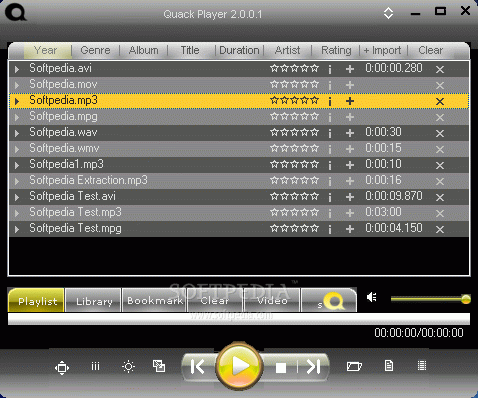Click the + Import button
478x398 pixels.
[x=382, y=50]
